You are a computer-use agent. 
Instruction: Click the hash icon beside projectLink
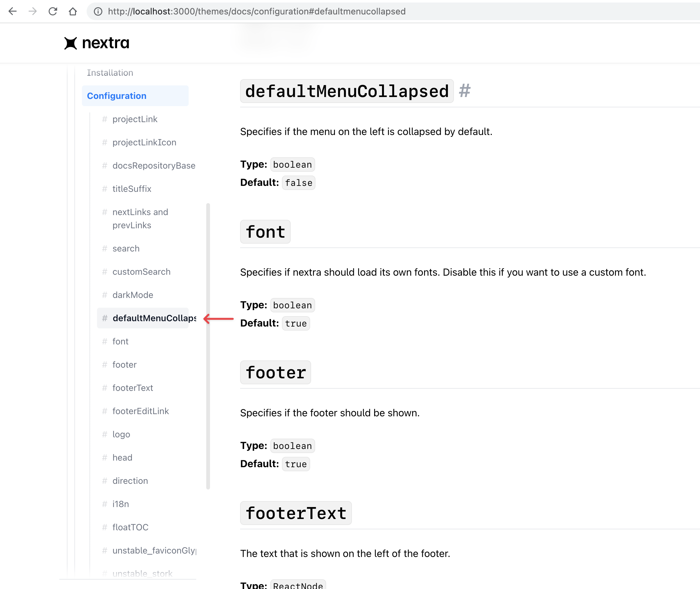pyautogui.click(x=105, y=119)
